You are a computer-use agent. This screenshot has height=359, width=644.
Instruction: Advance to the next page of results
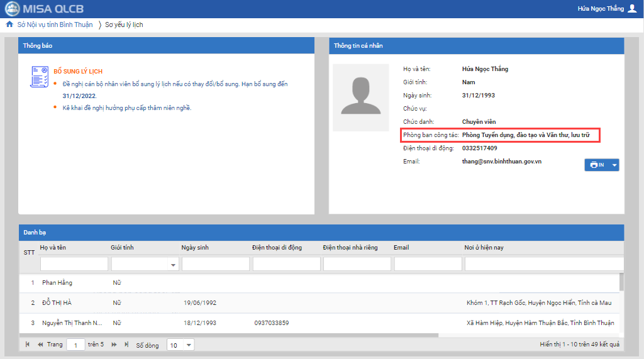(114, 345)
